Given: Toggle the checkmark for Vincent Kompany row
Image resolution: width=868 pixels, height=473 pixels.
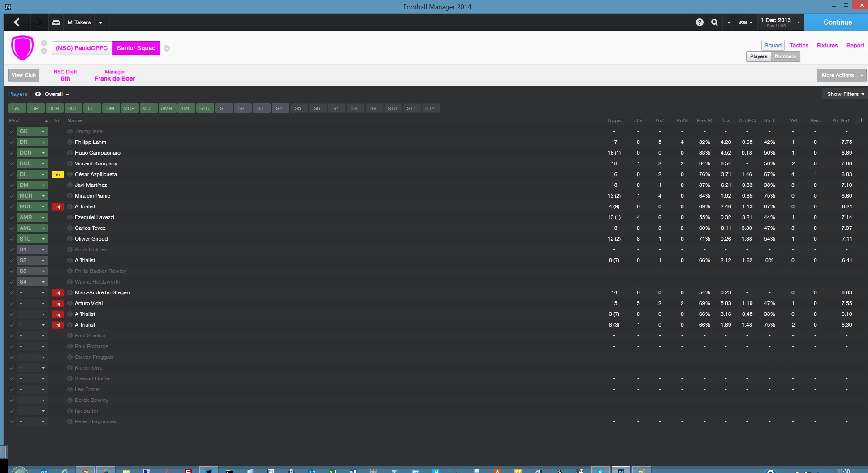Looking at the screenshot, I should pyautogui.click(x=12, y=163).
